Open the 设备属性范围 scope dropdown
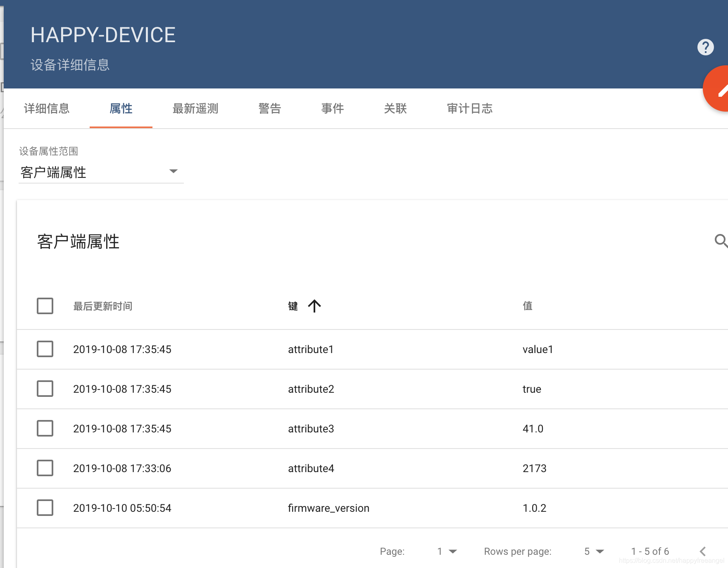728x568 pixels. (101, 172)
